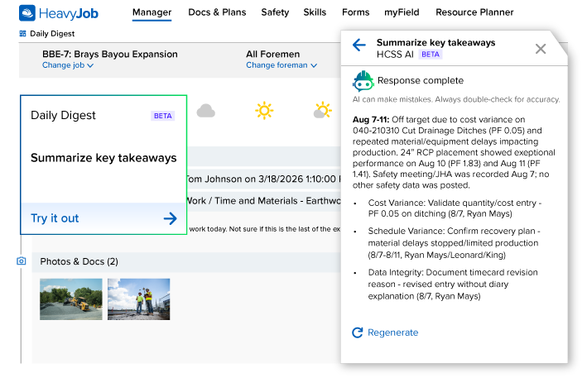Select the sunny weather icon
587x392 pixels.
[264, 111]
